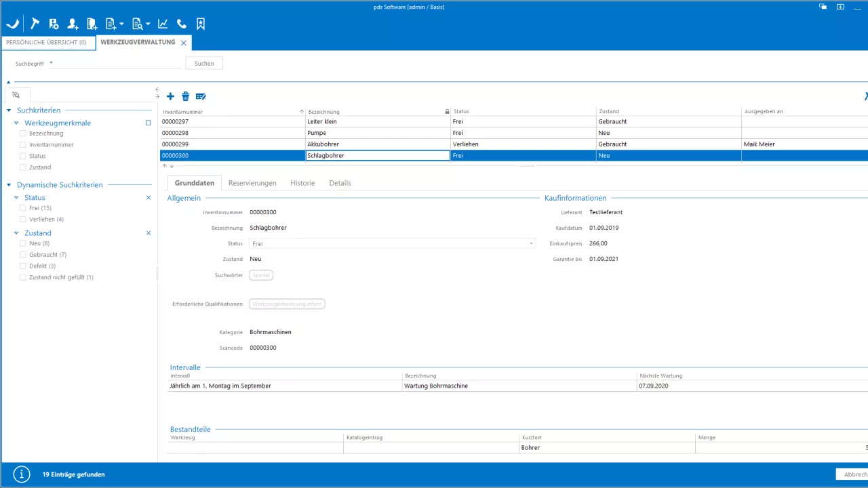
Task: Close the Werkzeugverwaltung tab
Action: pos(184,43)
